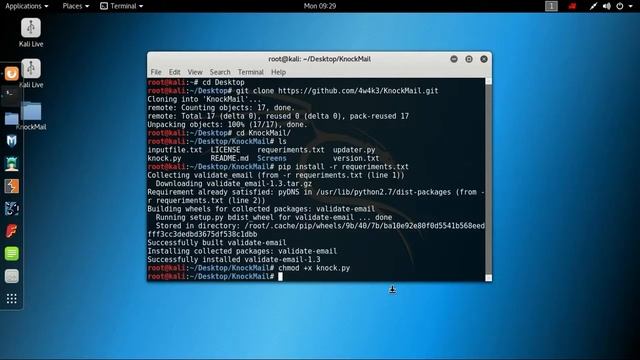Minimize the terminal window
640x360 pixels.
pos(454,59)
